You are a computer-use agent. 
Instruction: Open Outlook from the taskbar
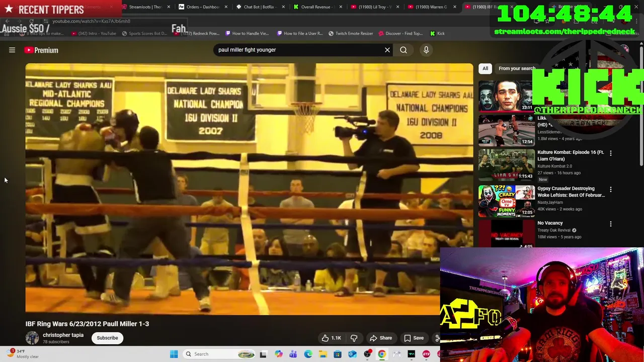[352, 354]
